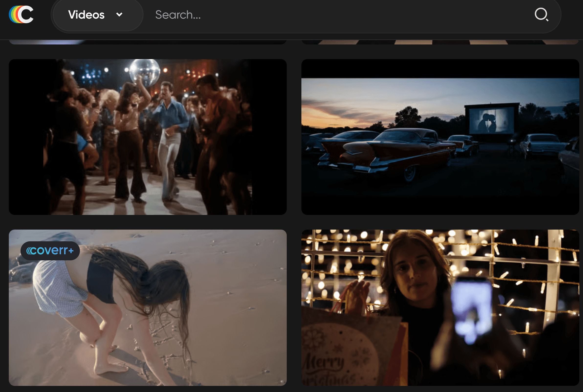Viewport: 583px width, 392px height.
Task: Click the magnifying glass search icon
Action: point(541,14)
